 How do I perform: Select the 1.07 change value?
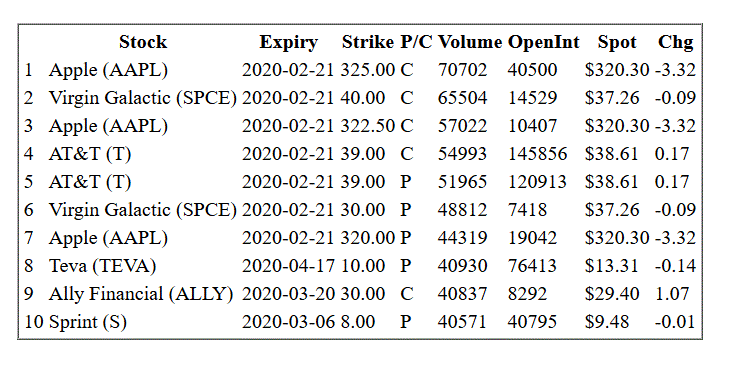[672, 293]
